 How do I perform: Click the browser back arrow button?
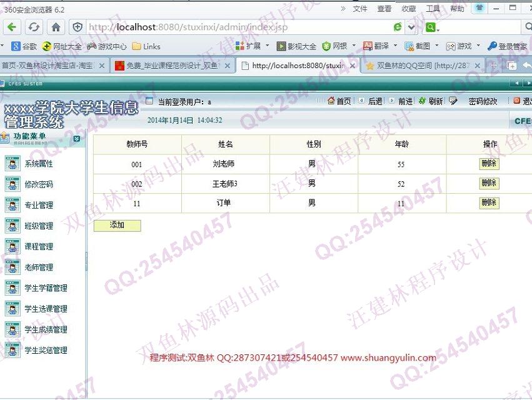click(12, 27)
